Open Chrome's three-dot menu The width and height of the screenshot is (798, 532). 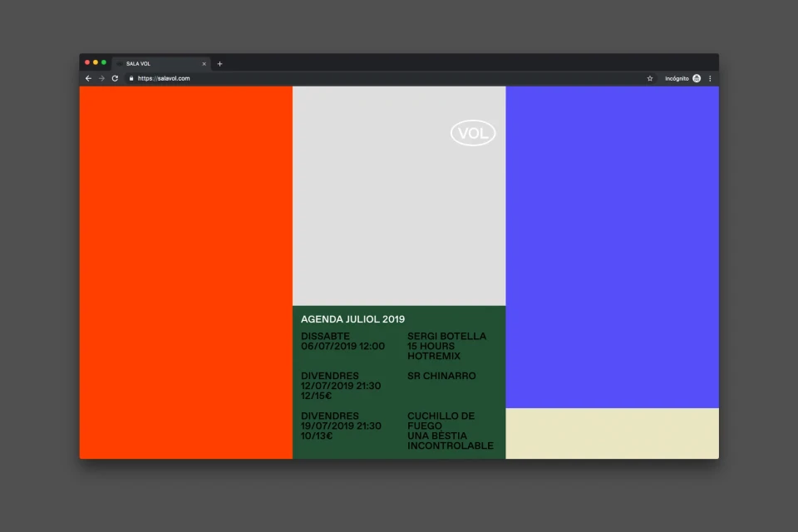coord(709,78)
